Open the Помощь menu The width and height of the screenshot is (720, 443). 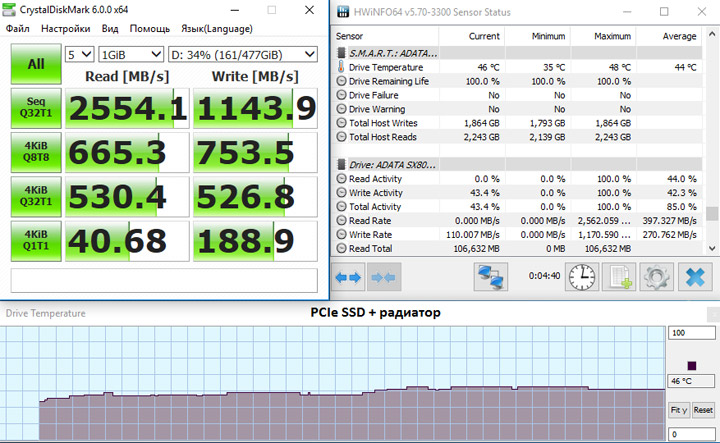point(150,28)
